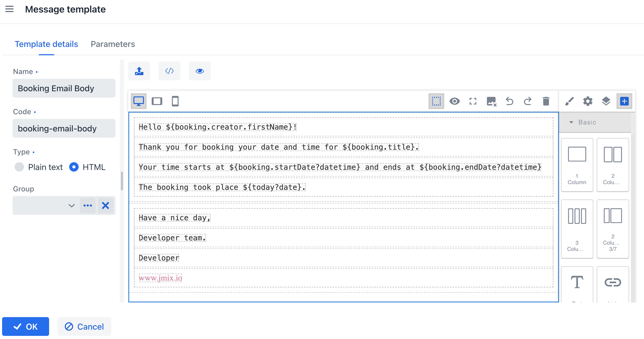Click the Hello greeting text line
644x339 pixels.
218,127
